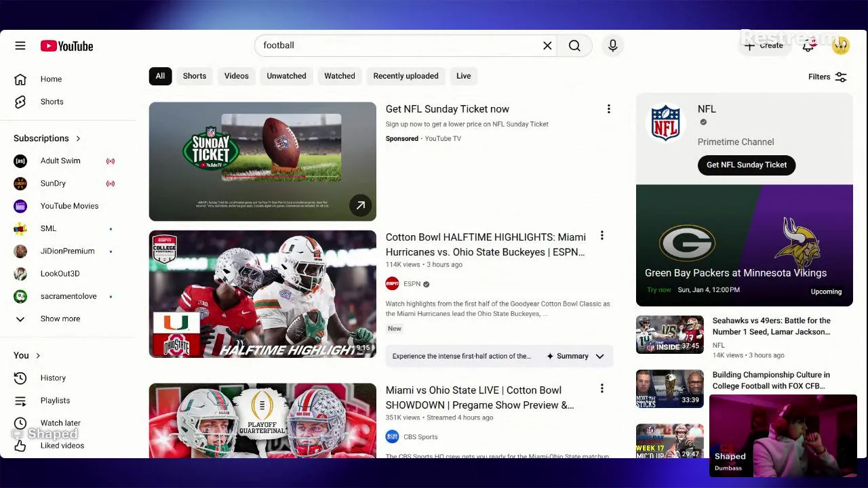Select Recently uploaded filter chip
The height and width of the screenshot is (488, 868).
[x=406, y=76]
